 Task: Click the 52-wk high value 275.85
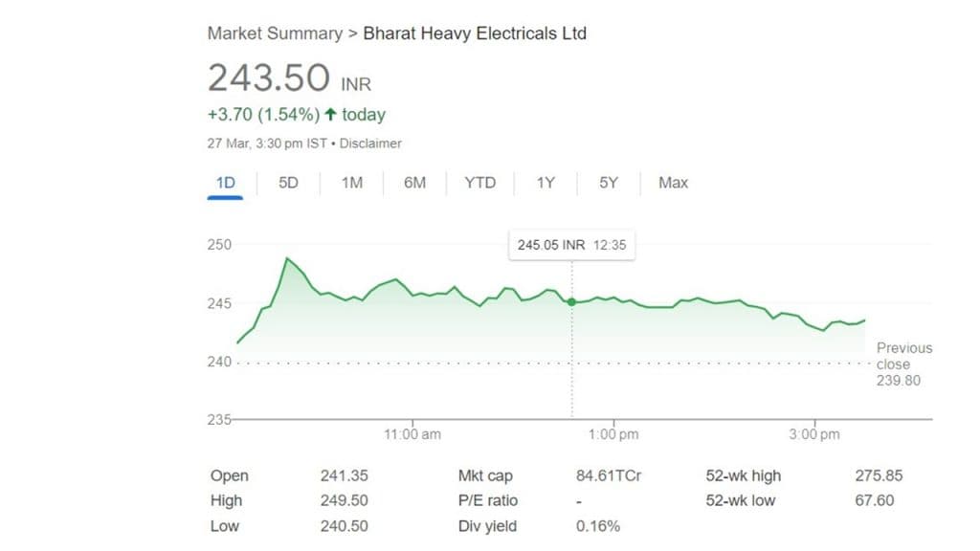(x=879, y=475)
